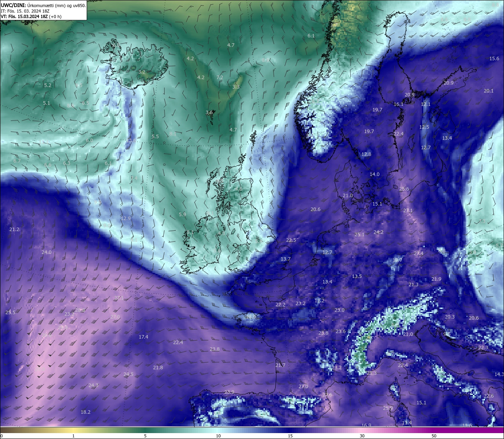
Task: Click the 5.2 value on the map
Action: pyautogui.click(x=48, y=85)
